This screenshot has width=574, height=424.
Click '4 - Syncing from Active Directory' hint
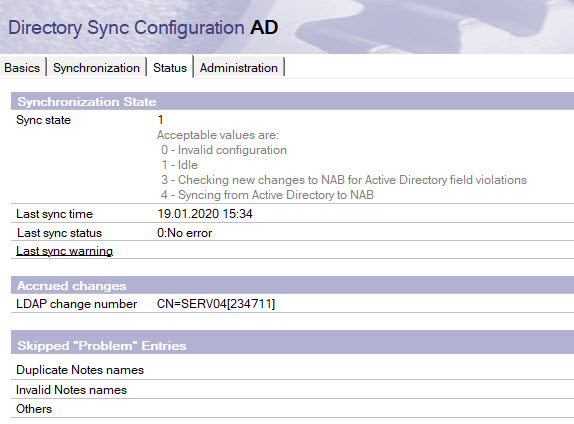pyautogui.click(x=267, y=195)
